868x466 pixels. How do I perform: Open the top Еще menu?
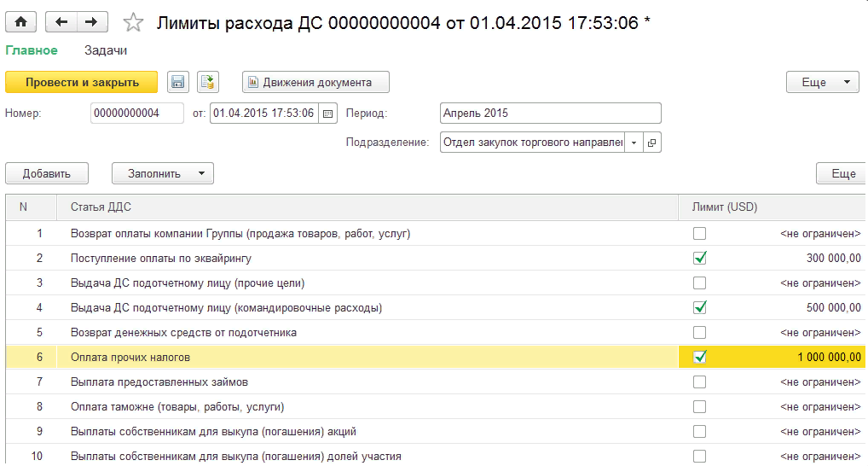tap(821, 82)
